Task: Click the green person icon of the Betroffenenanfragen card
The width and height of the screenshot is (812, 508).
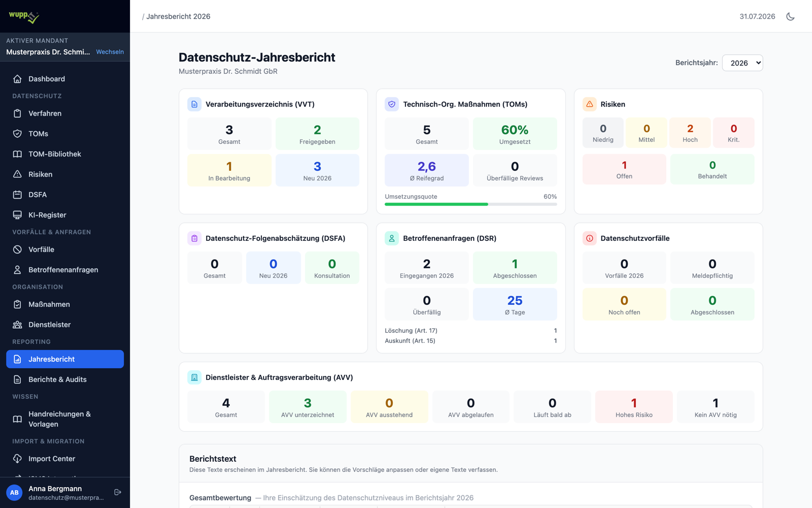Action: [x=392, y=238]
